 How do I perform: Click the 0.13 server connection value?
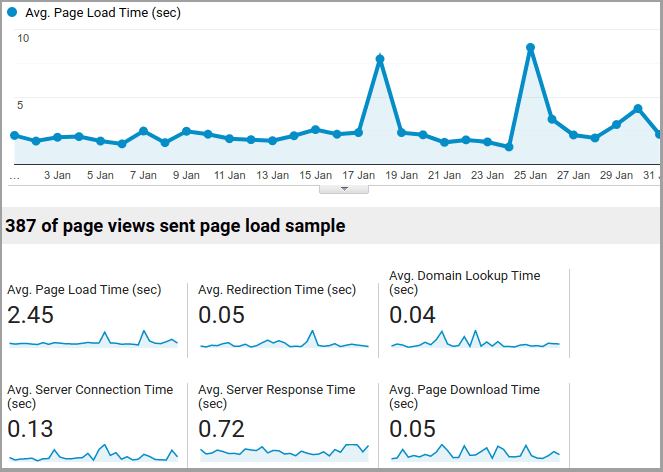tap(30, 429)
